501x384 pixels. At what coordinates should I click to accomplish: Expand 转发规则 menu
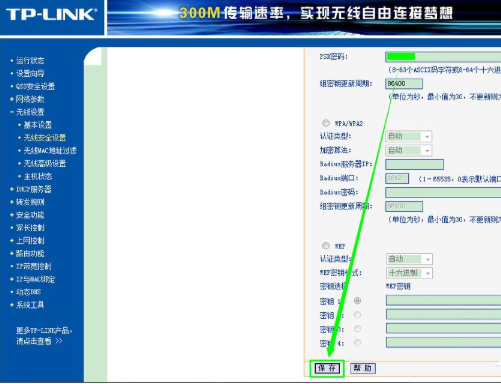(x=30, y=202)
